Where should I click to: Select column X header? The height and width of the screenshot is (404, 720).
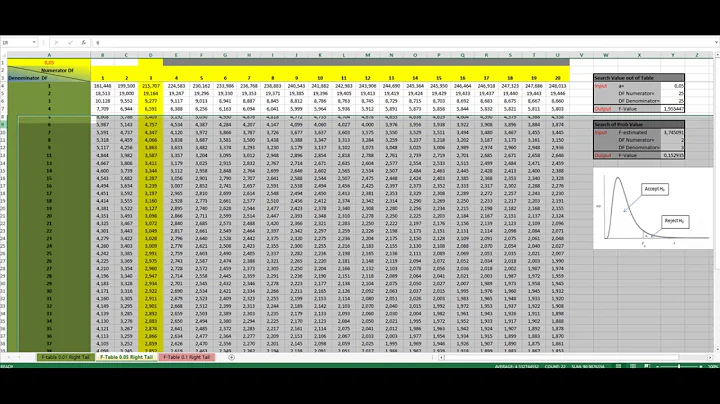(639, 55)
